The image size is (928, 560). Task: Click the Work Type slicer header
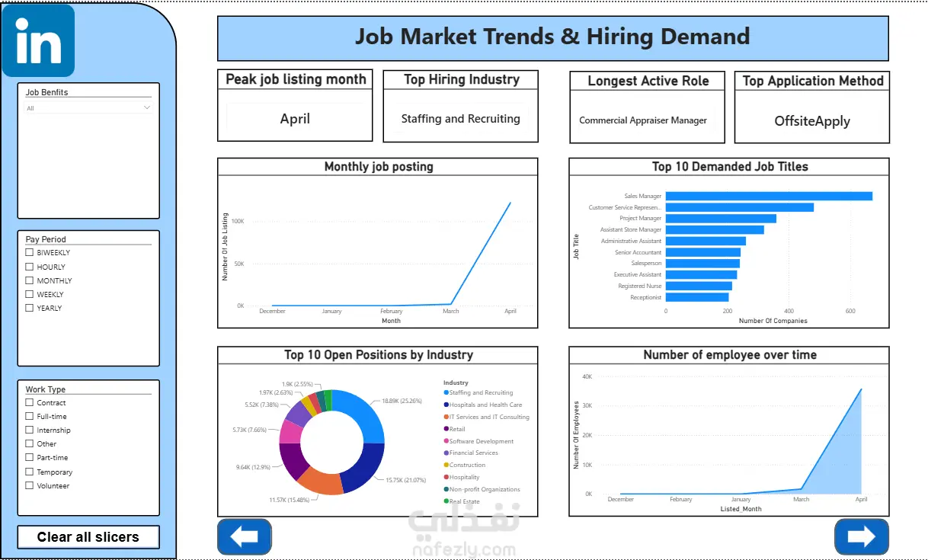pyautogui.click(x=46, y=389)
